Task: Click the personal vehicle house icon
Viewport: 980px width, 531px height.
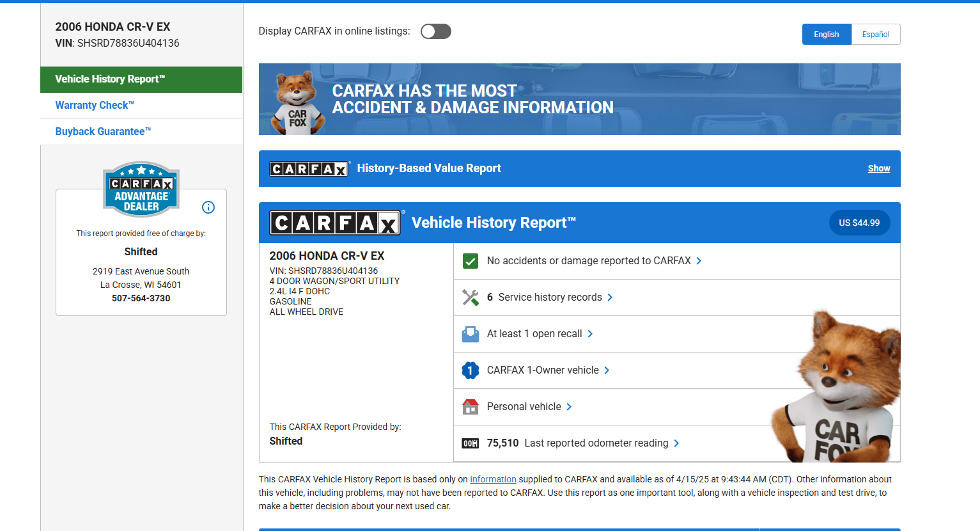Action: tap(471, 407)
